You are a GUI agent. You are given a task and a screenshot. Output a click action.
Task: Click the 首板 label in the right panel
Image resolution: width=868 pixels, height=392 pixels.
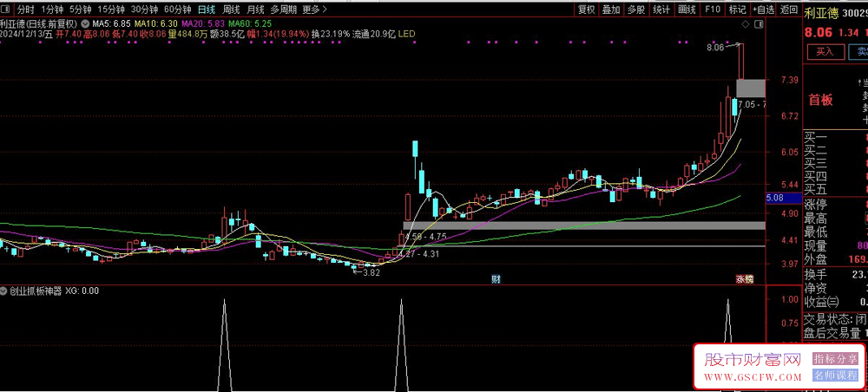coord(820,100)
